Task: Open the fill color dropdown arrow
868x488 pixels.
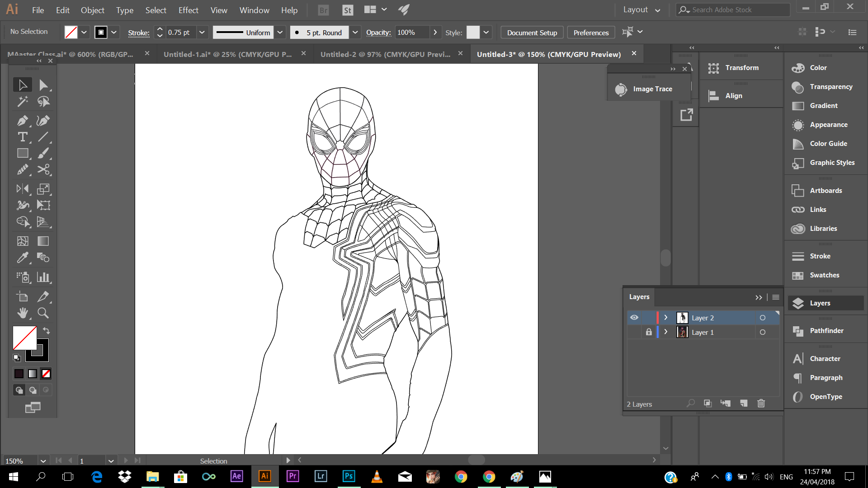Action: pyautogui.click(x=84, y=32)
